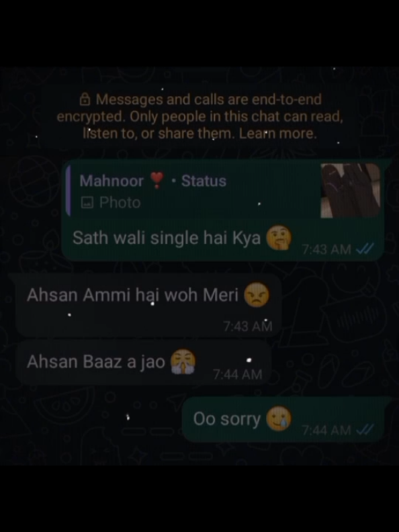Tap the crying smile emoji after Oo sorry

point(279,418)
